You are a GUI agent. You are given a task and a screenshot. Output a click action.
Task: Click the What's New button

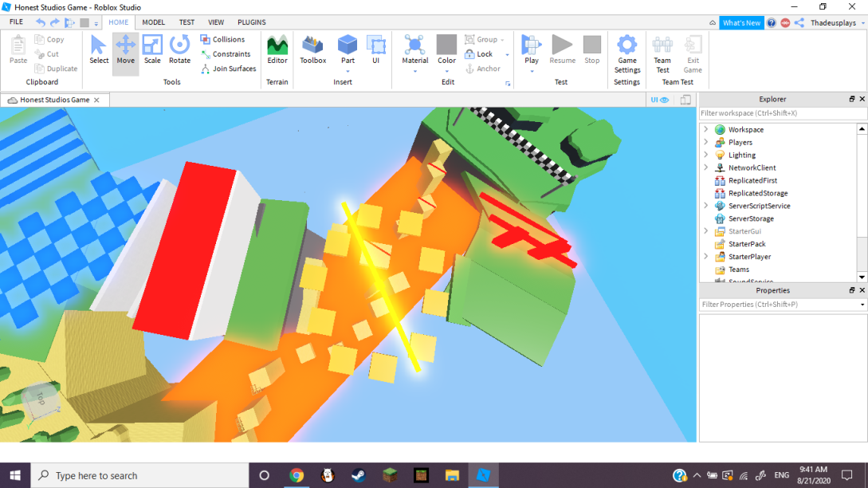click(x=741, y=23)
